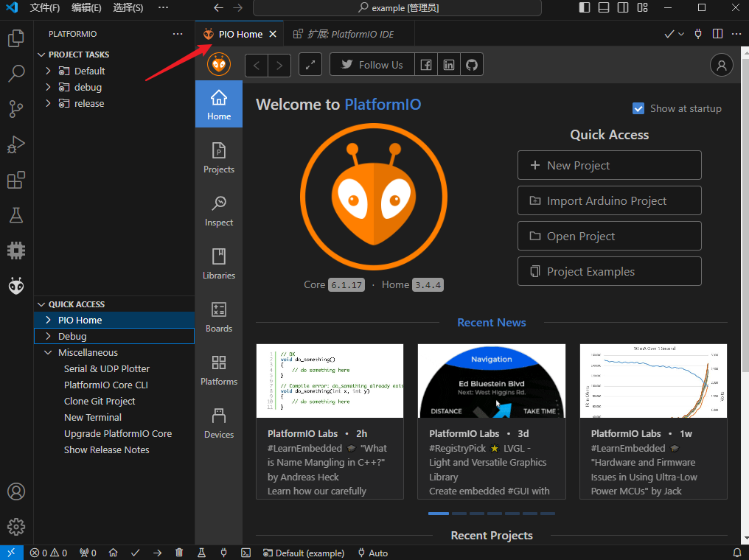Viewport: 749px width, 560px height.
Task: Open Boards in PIO sidebar
Action: pyautogui.click(x=219, y=317)
